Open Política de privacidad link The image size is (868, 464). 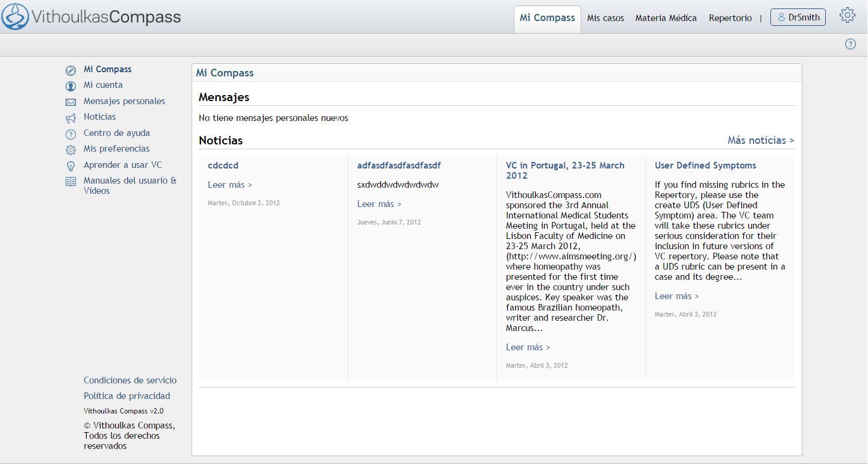point(127,396)
